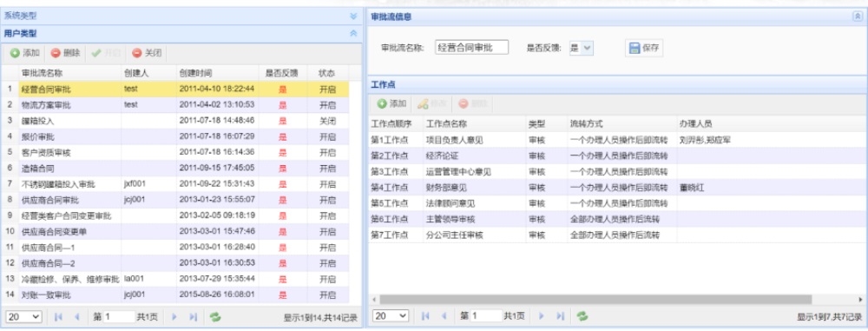The width and height of the screenshot is (868, 331).
Task: Click the horizontal scrollbar in the 工作点 grid
Action: click(595, 300)
